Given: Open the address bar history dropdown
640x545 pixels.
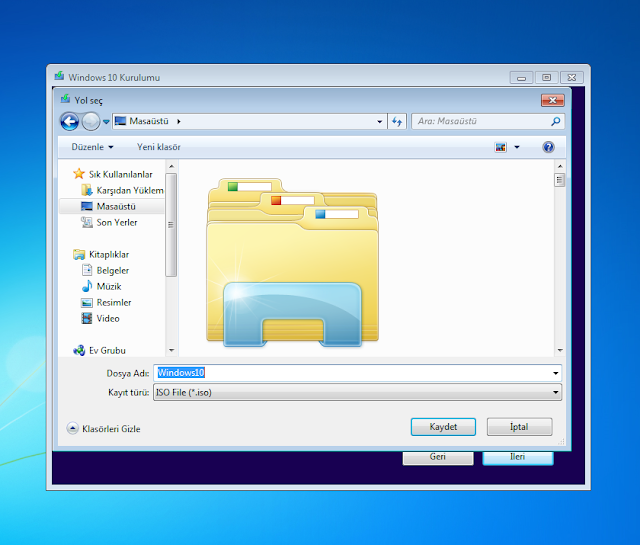Looking at the screenshot, I should pyautogui.click(x=380, y=122).
